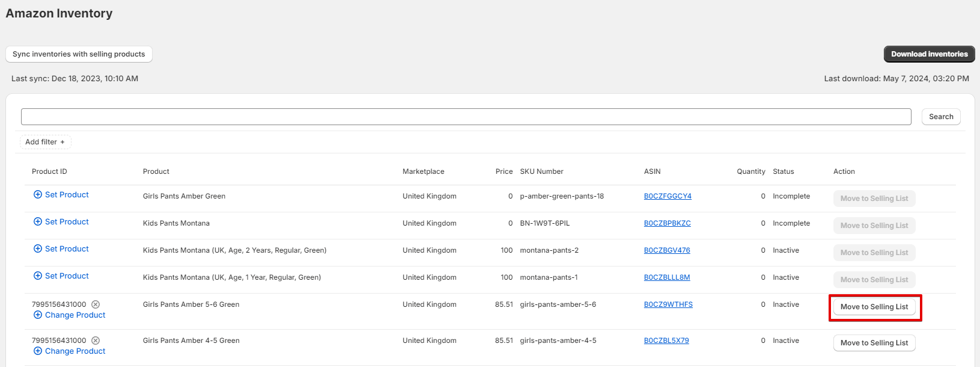Image resolution: width=980 pixels, height=367 pixels.
Task: Open ASIN link B0CZFGGCY4
Action: [668, 196]
